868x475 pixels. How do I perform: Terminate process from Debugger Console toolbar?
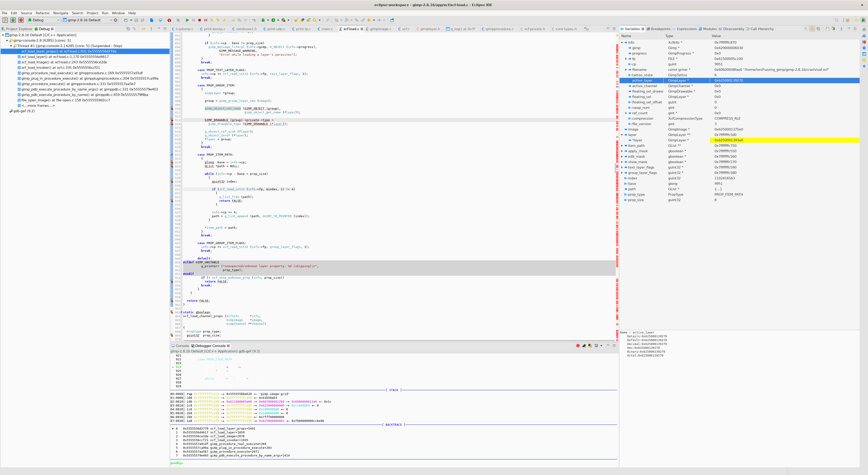(x=578, y=346)
